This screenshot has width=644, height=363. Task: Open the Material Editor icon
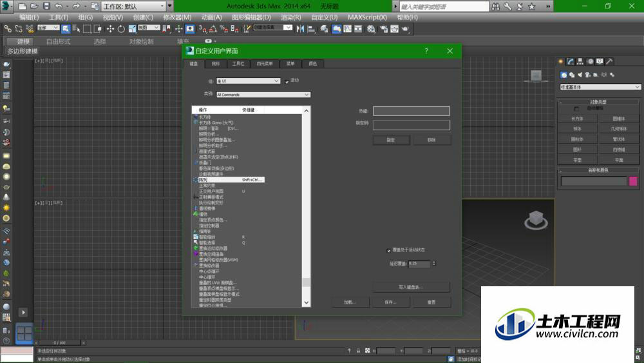(x=372, y=29)
